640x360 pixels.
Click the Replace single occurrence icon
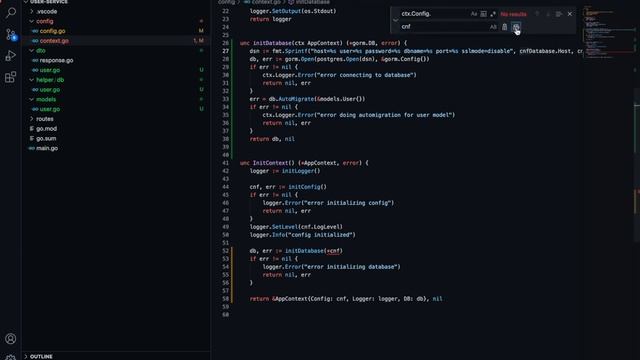(504, 27)
